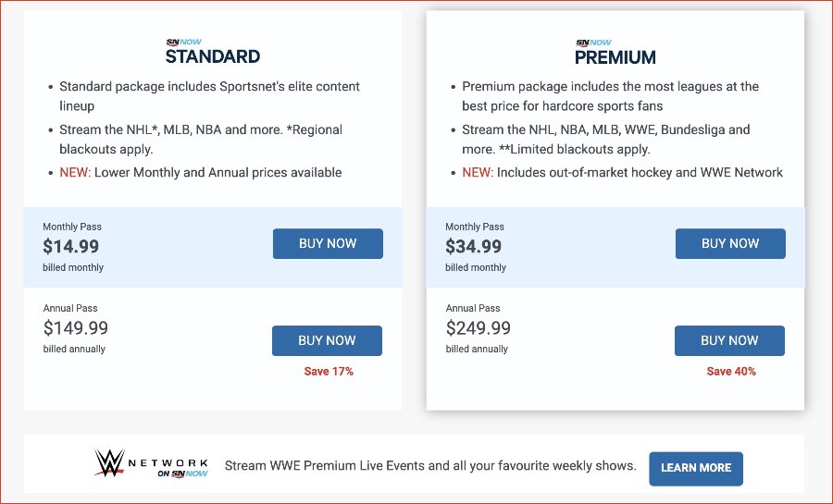Click the small SN NOW mark above PREMIUM

(593, 43)
